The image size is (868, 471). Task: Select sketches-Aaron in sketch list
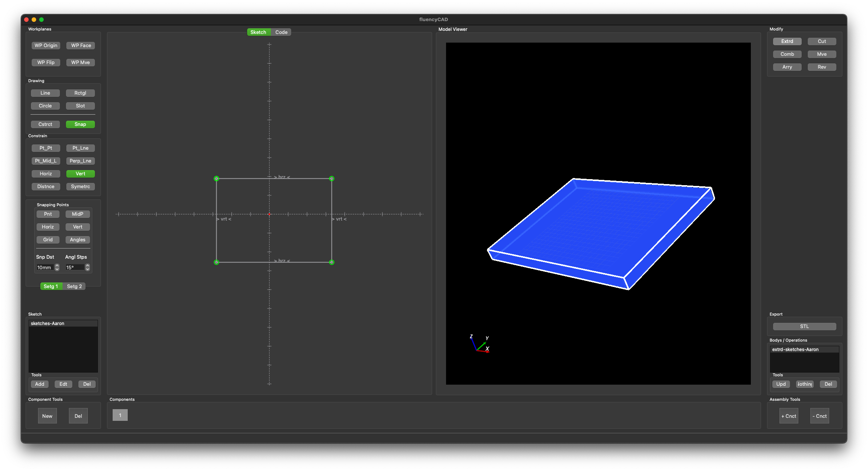47,324
